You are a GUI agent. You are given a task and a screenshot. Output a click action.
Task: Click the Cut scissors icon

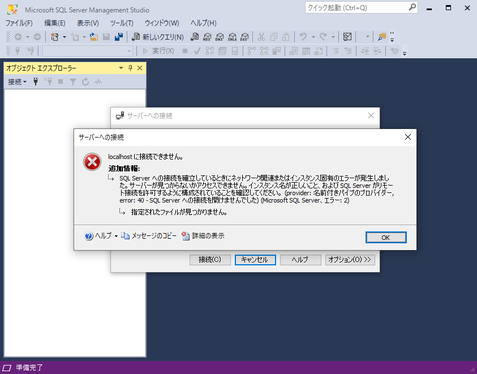(261, 37)
